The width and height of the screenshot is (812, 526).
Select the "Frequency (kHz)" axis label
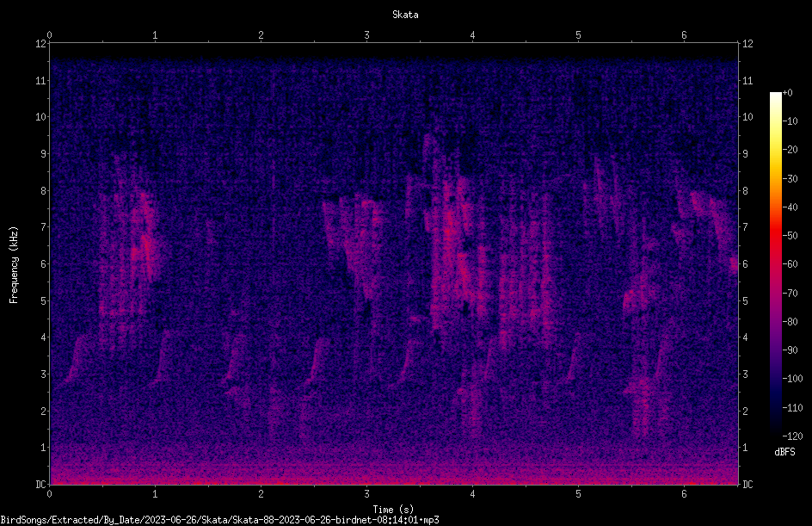coord(14,265)
